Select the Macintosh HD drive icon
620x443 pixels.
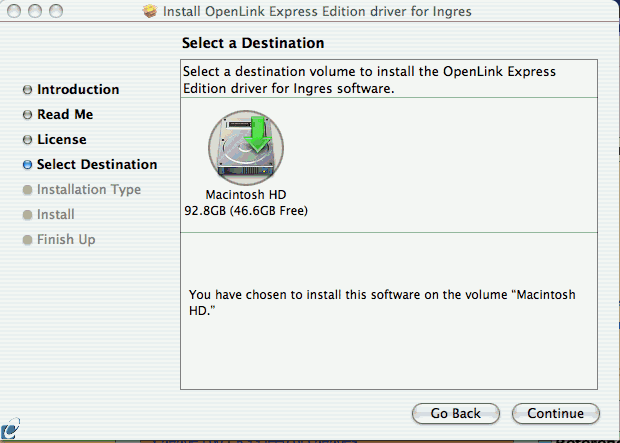coord(246,148)
